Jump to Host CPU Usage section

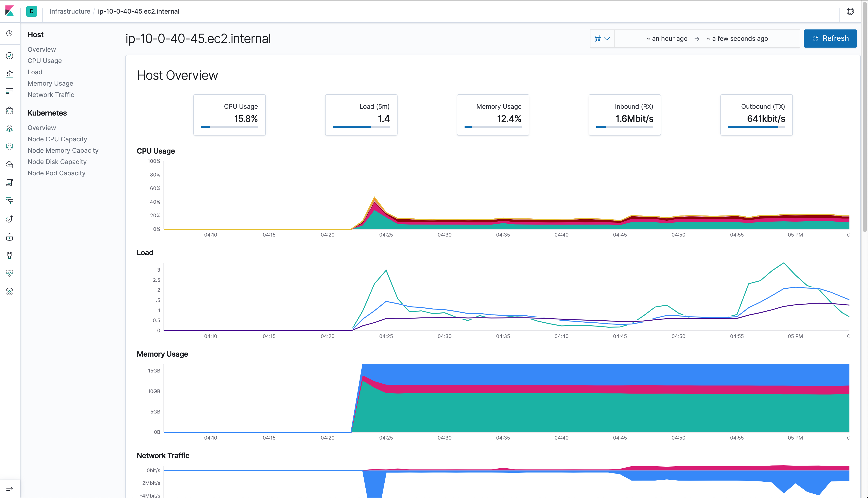coord(45,61)
